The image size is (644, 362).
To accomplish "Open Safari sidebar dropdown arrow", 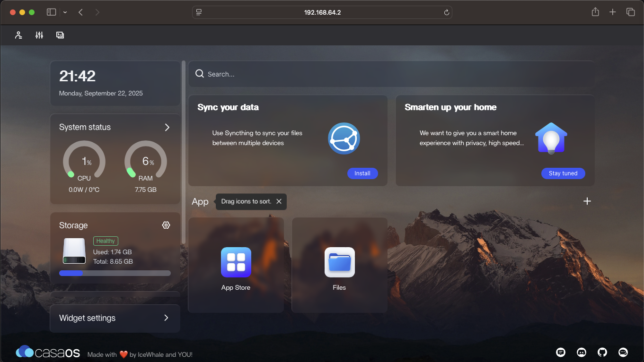I will pos(65,12).
